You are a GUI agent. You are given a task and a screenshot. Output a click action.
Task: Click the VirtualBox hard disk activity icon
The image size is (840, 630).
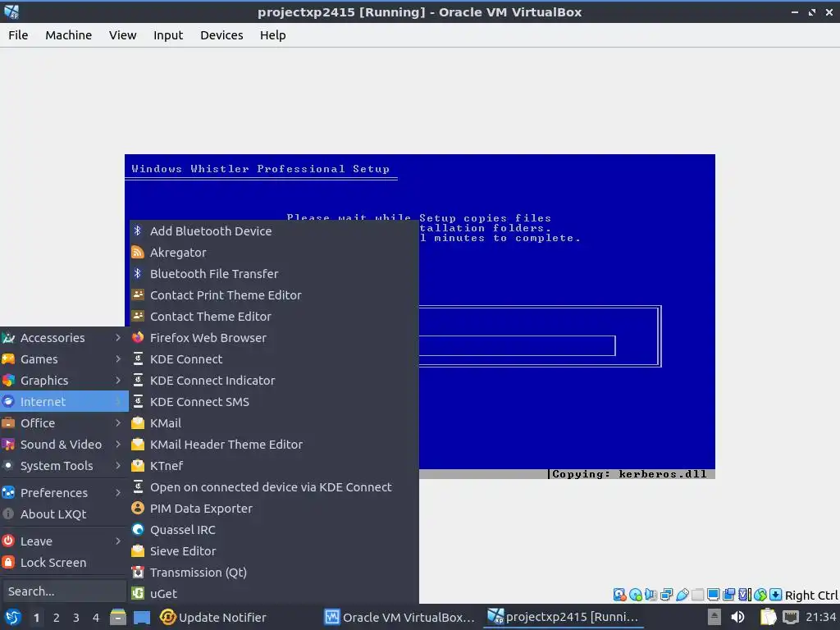coord(620,595)
